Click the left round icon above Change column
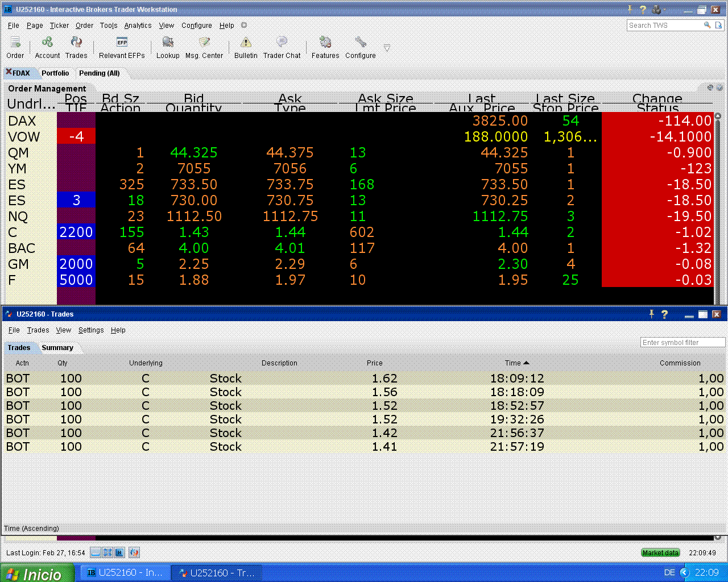 [x=710, y=88]
